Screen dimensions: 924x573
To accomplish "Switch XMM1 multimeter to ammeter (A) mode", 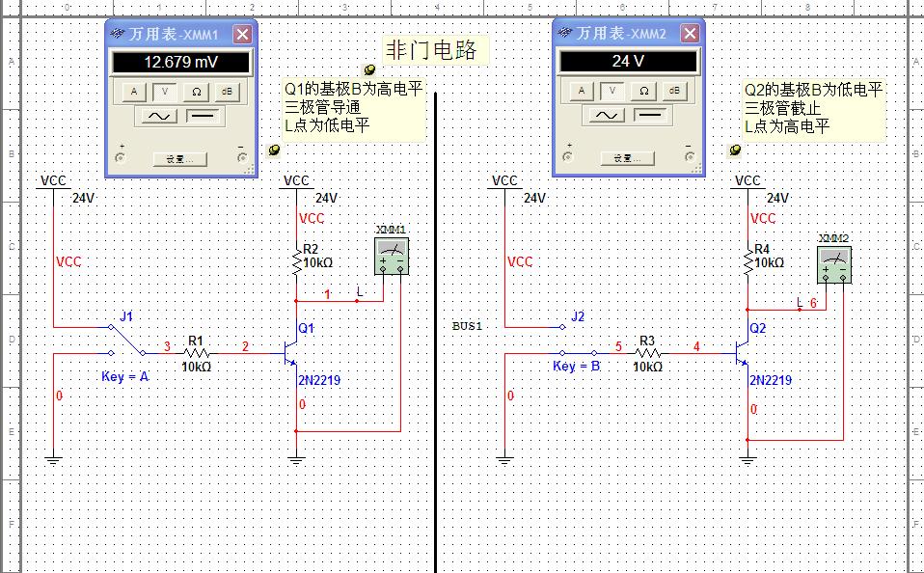I will point(133,92).
